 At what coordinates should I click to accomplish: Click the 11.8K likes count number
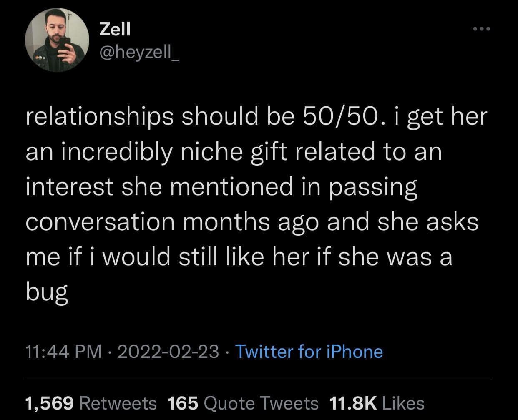[352, 403]
